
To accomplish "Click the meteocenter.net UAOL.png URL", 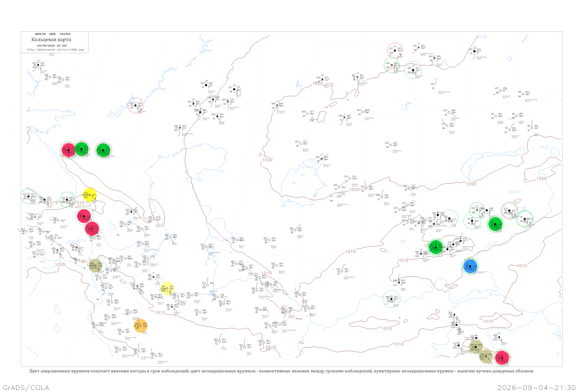I will pos(55,50).
